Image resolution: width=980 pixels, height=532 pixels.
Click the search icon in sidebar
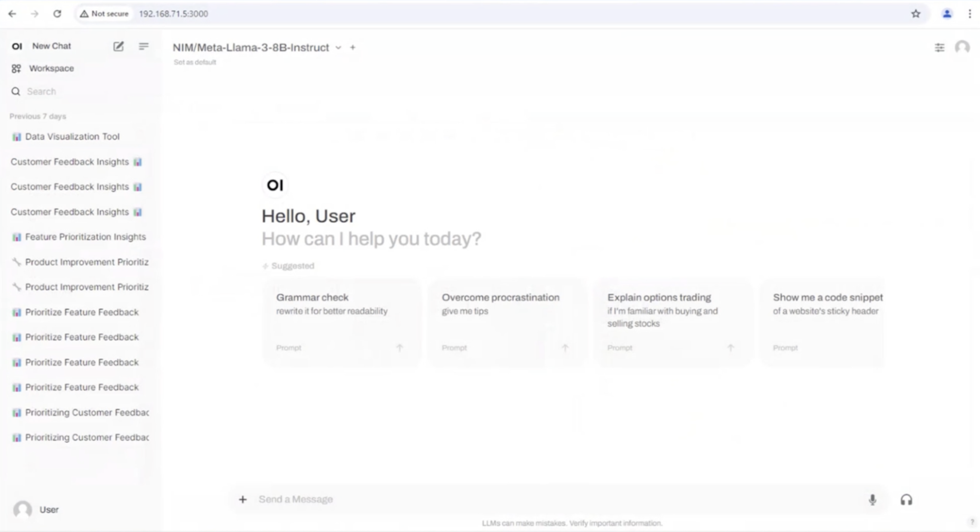16,91
